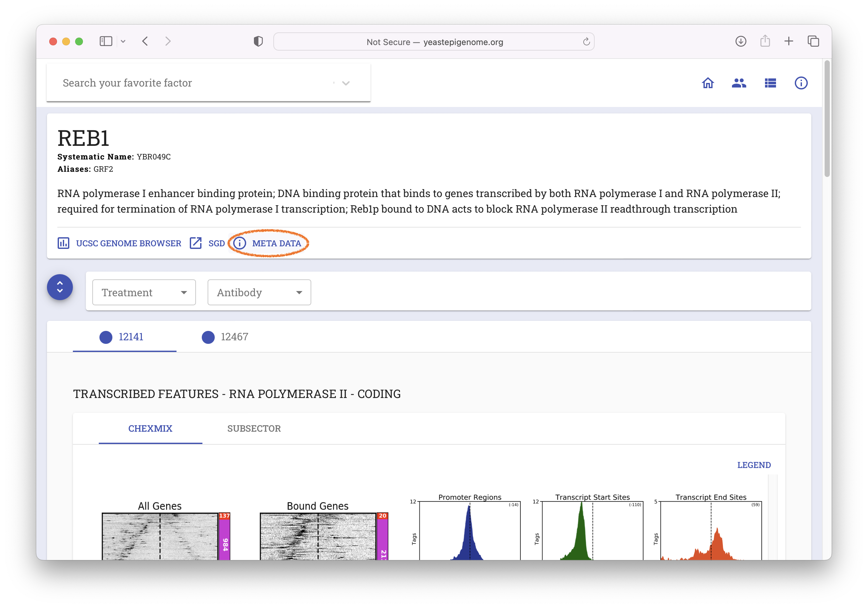
Task: Open the people/team icon page
Action: point(739,83)
